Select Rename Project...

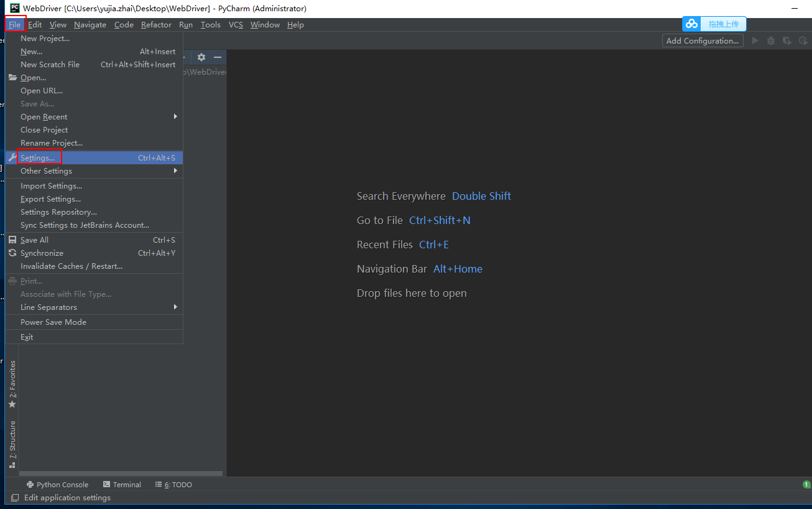pyautogui.click(x=94, y=143)
